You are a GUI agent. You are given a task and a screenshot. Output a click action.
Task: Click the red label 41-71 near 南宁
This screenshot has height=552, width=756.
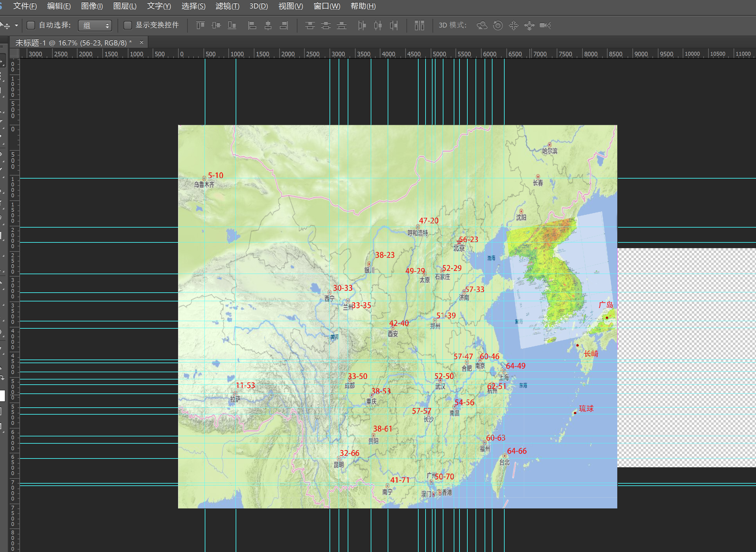point(400,480)
